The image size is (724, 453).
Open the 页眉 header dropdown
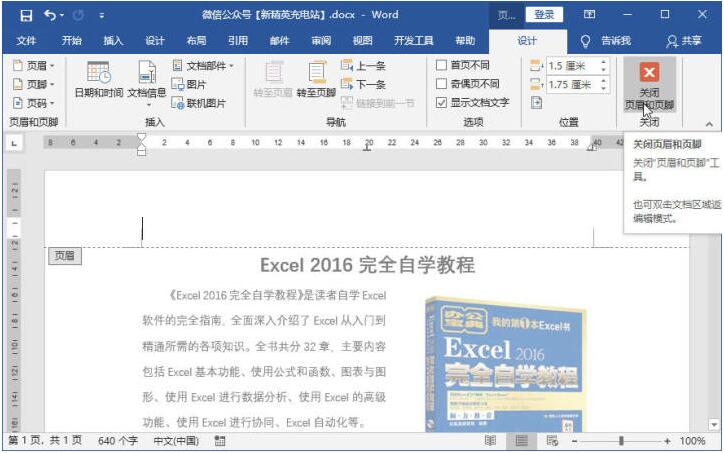(x=34, y=66)
